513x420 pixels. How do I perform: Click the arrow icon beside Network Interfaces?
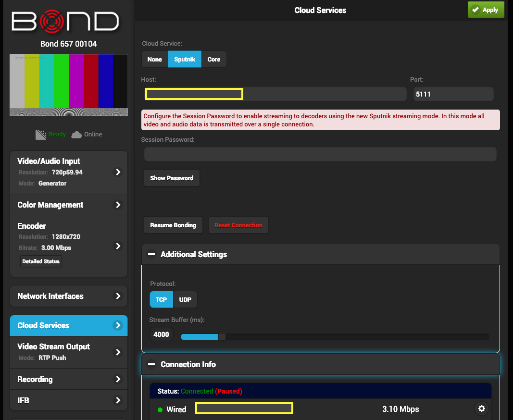pos(118,296)
